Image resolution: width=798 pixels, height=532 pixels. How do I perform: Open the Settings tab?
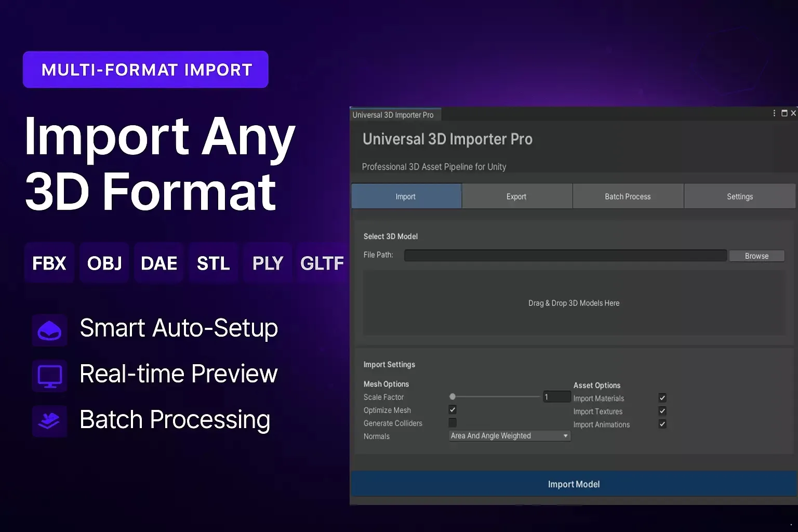coord(740,196)
